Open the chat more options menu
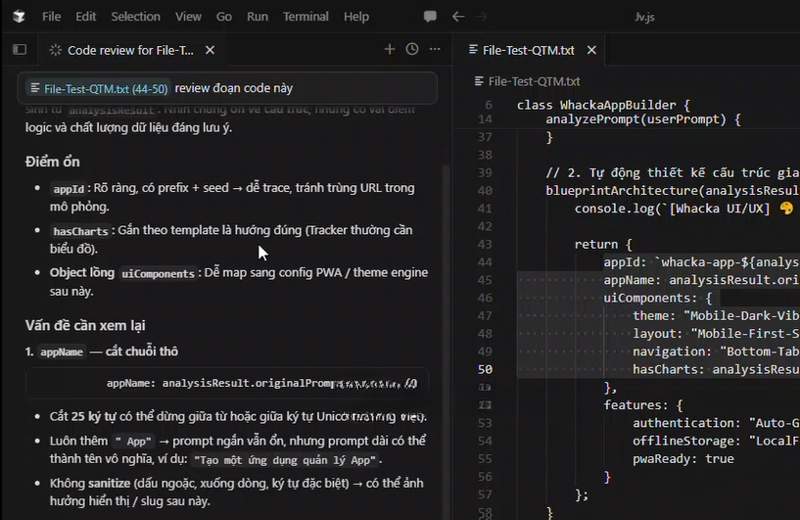Screen dimensions: 800x520 click(435, 49)
